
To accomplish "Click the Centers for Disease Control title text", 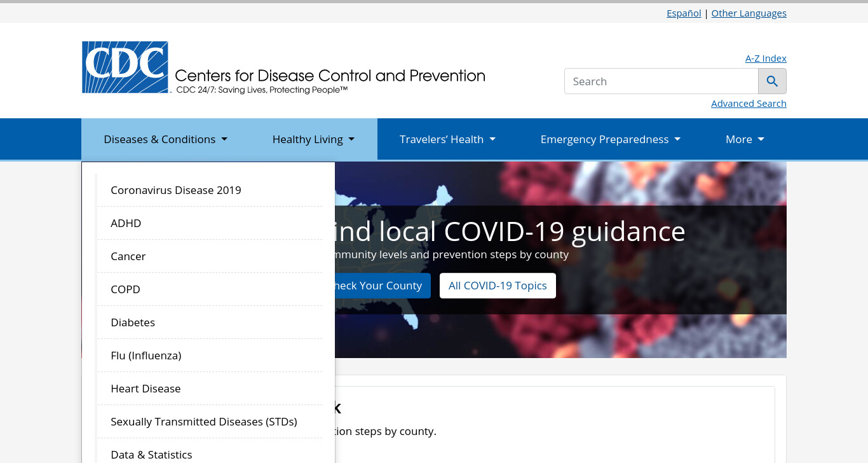I will [330, 76].
